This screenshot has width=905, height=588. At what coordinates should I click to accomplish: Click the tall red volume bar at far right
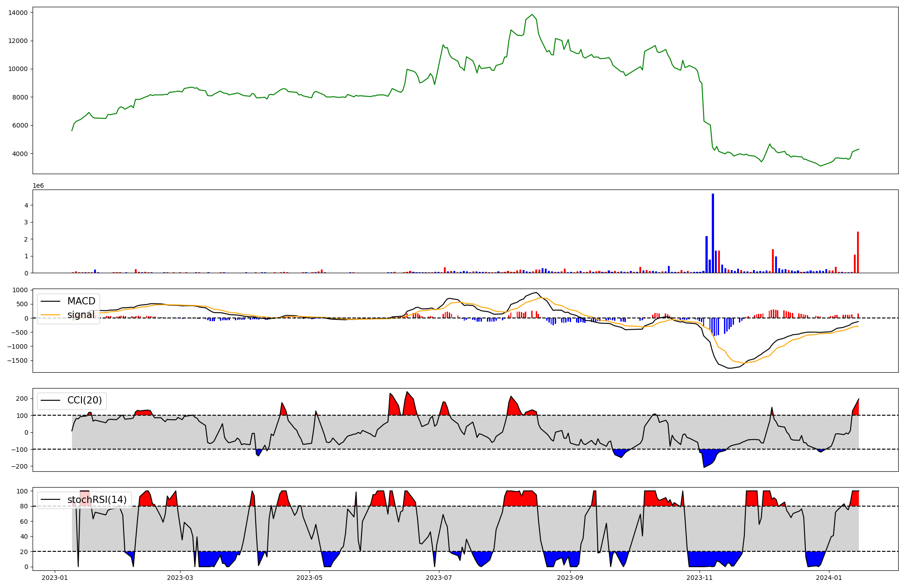point(858,252)
